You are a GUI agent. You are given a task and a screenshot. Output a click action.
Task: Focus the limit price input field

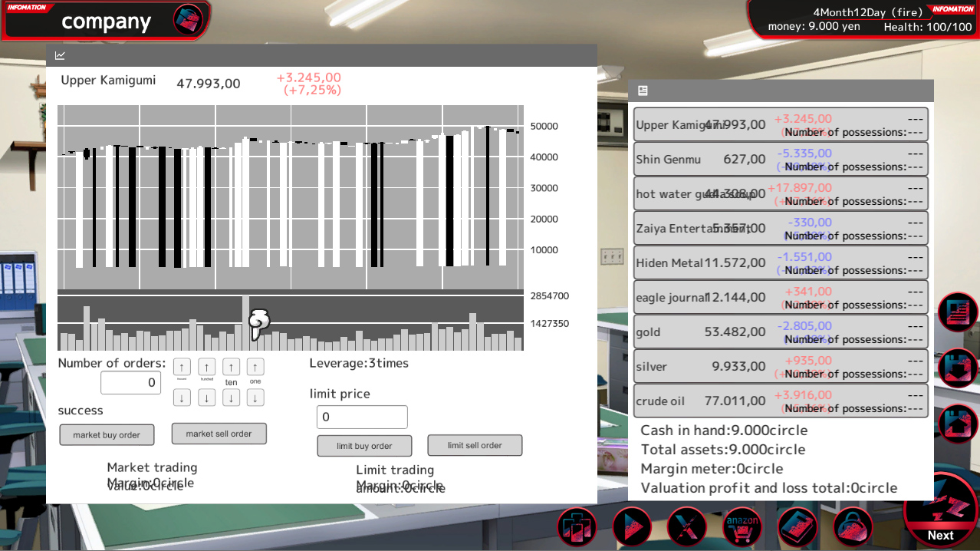coord(362,417)
